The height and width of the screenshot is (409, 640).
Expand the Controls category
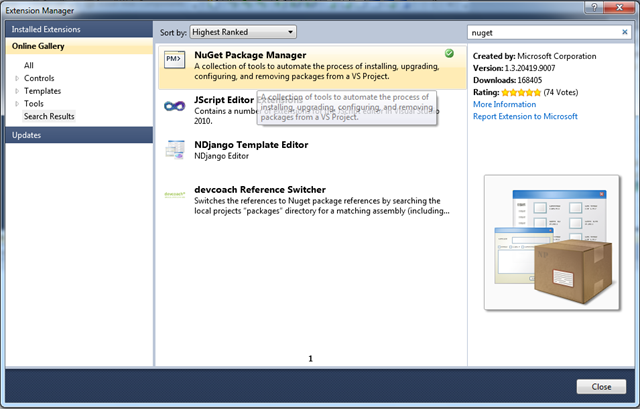pyautogui.click(x=16, y=78)
